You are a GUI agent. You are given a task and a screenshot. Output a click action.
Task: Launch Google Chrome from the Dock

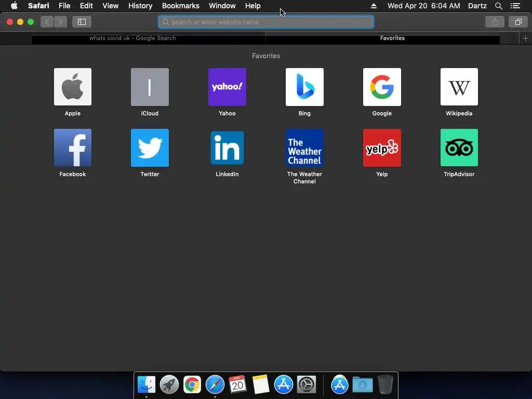point(192,385)
